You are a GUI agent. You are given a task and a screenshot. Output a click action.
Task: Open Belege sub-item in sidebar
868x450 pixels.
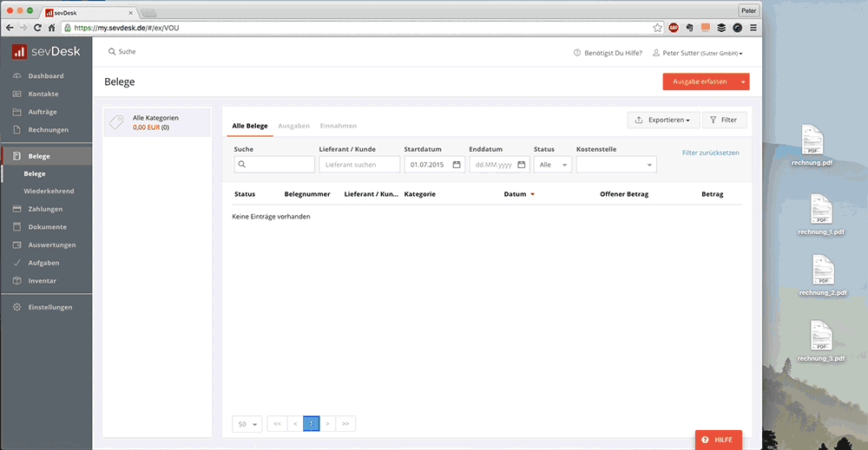point(35,173)
